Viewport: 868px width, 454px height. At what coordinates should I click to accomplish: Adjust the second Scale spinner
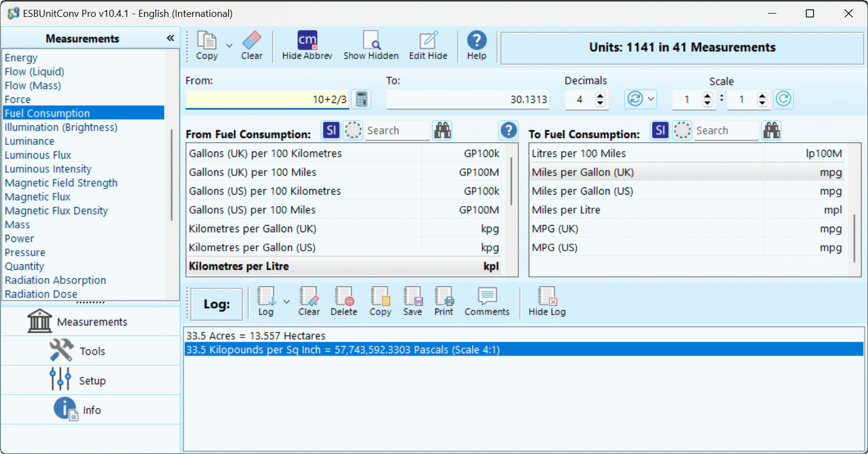tap(763, 99)
